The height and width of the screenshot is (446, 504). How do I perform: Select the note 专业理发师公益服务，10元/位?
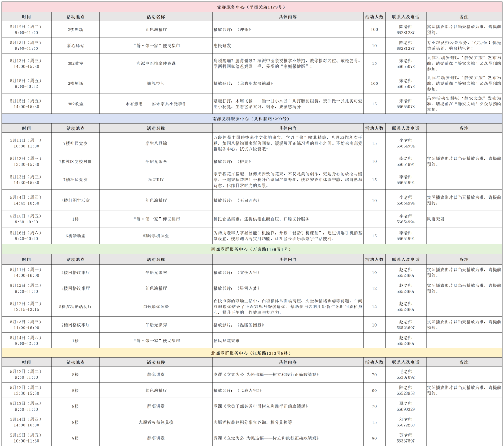464,46
